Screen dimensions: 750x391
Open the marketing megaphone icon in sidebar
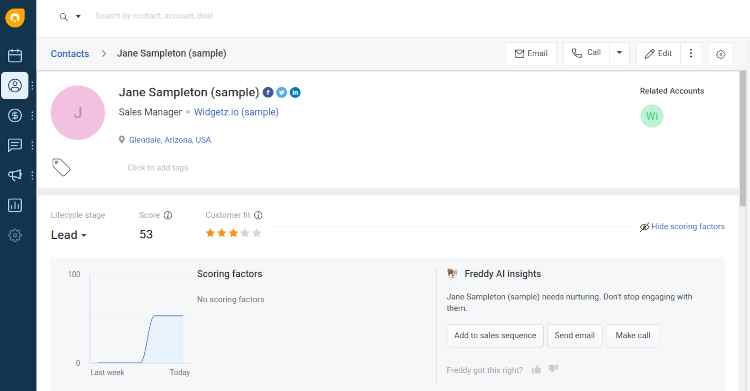pyautogui.click(x=15, y=175)
